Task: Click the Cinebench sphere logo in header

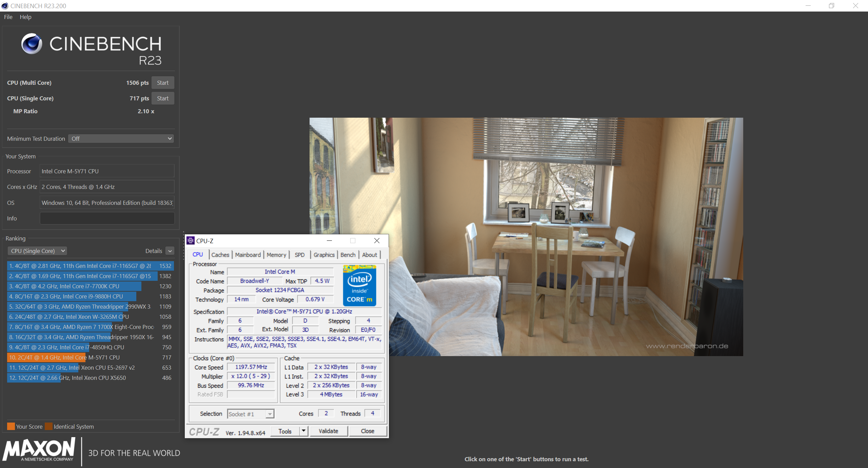Action: [x=32, y=44]
